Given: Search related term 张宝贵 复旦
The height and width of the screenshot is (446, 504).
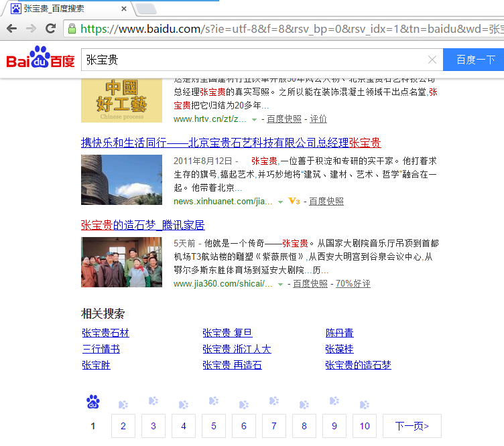Looking at the screenshot, I should [228, 333].
